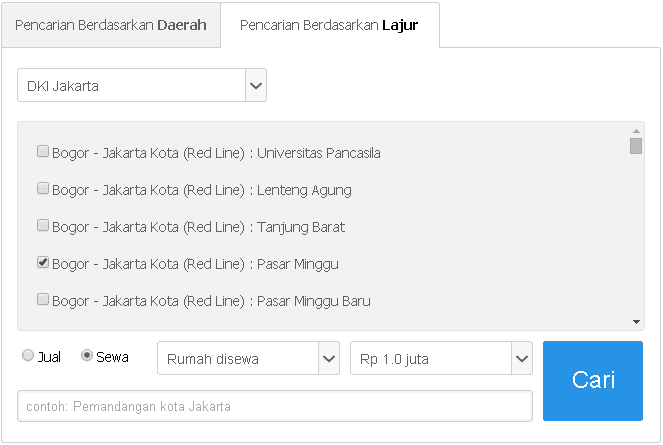Click the Rumah disewa dropdown chevron
This screenshot has height=445, width=663.
[328, 358]
